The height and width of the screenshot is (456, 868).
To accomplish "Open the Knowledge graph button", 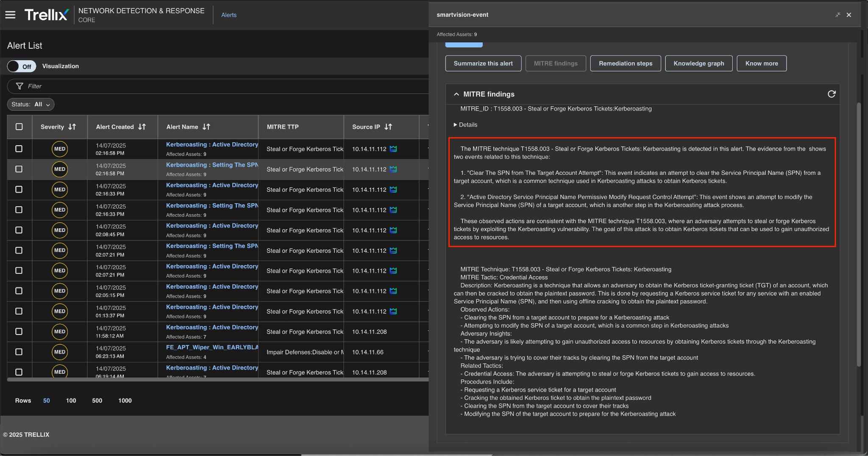I will (698, 64).
